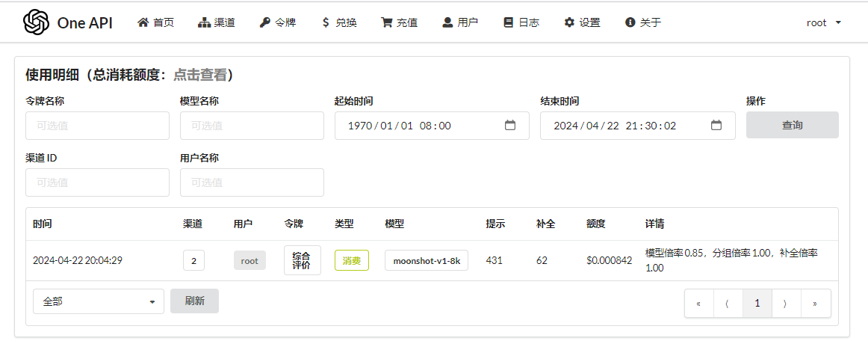The height and width of the screenshot is (341, 868).
Task: Go to last page using » button
Action: click(816, 304)
